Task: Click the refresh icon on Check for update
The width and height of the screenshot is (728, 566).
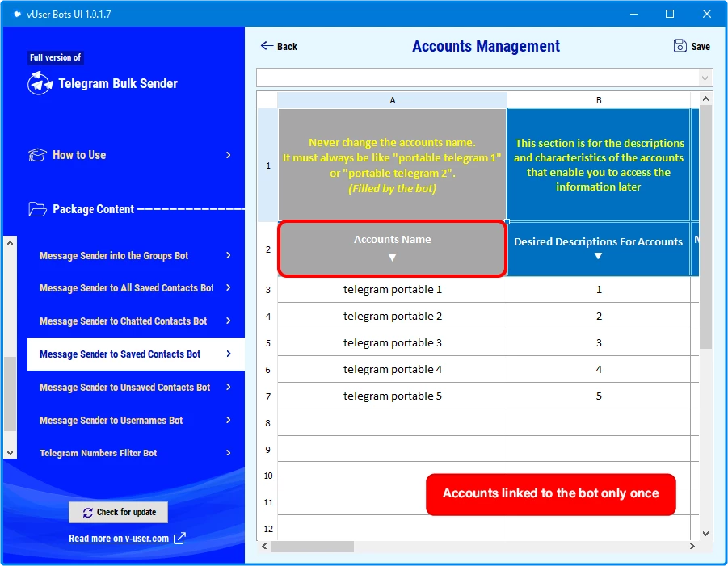Action: tap(88, 512)
